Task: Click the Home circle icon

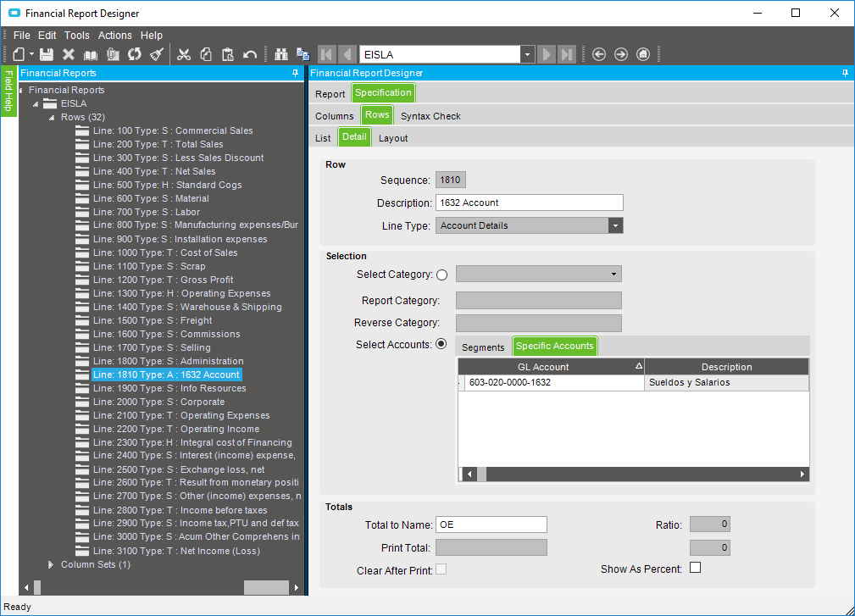Action: (x=643, y=54)
